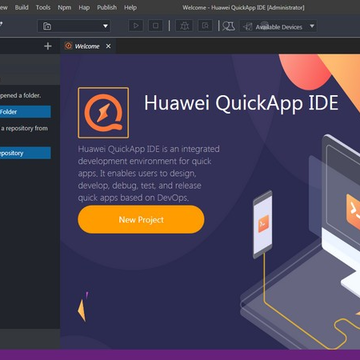Viewport: 360px width, 360px height.
Task: Click the Open Folder button in sidebar
Action: click(25, 112)
